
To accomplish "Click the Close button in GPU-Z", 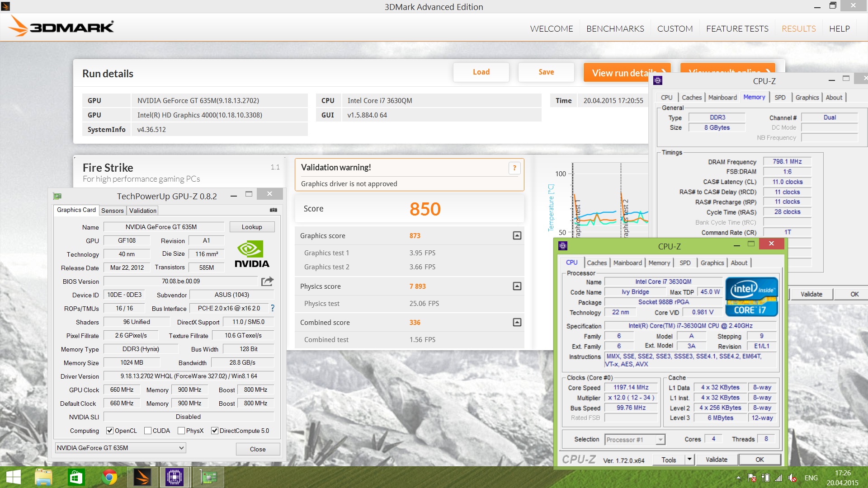I will 258,449.
